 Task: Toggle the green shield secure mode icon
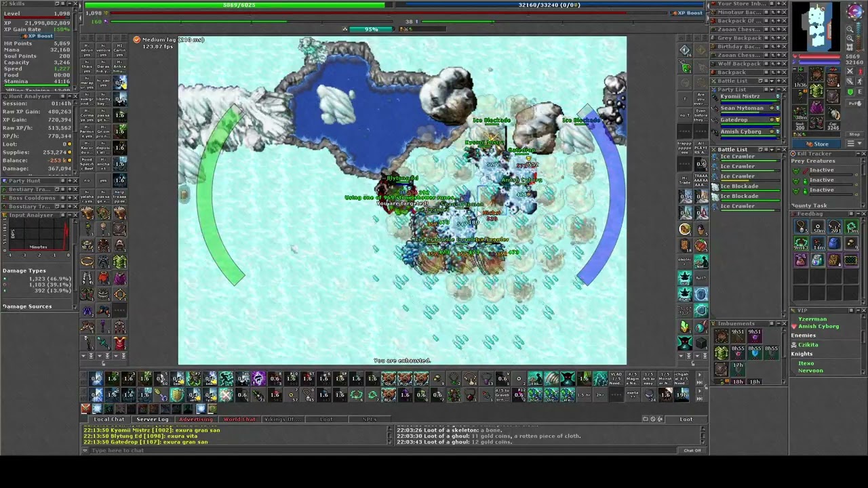tap(850, 91)
